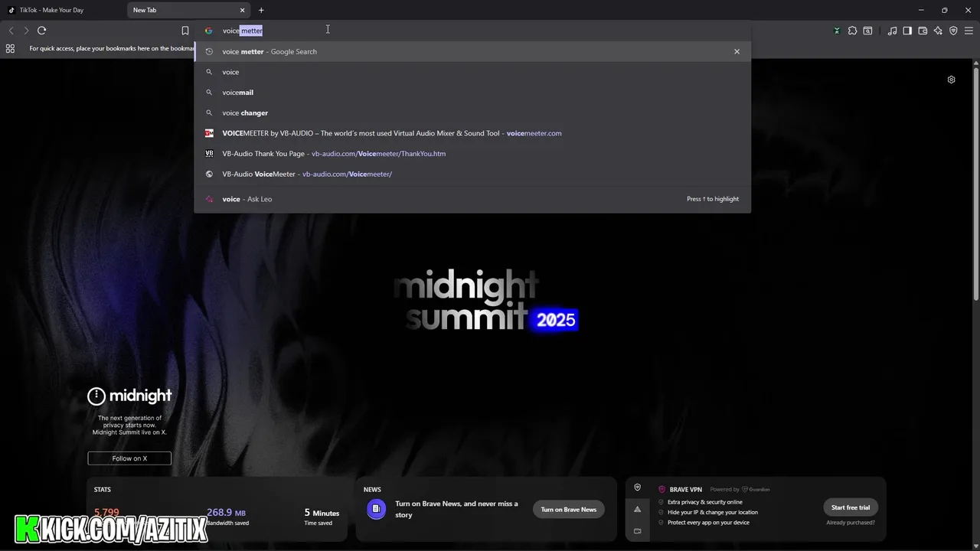
Task: Click the back navigation arrow
Action: point(11,31)
